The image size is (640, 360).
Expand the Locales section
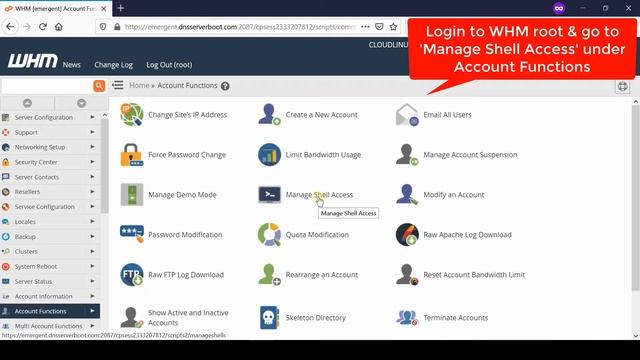(x=50, y=222)
